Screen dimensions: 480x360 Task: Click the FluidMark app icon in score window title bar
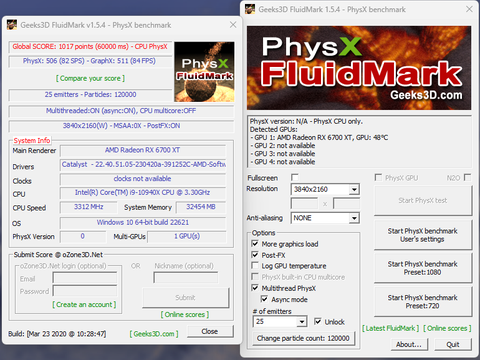(x=12, y=25)
